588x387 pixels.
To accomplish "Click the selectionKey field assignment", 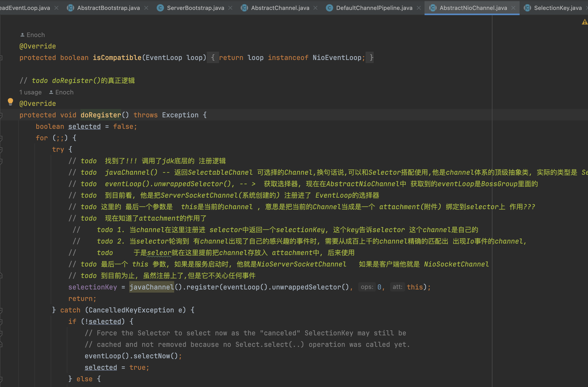I will [93, 287].
